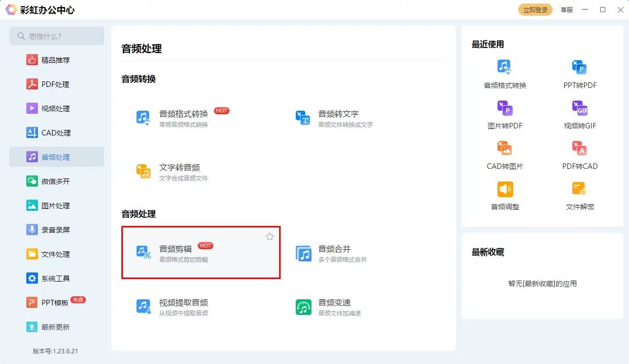
Task: Switch to 视频处理 menu label
Action: [56, 109]
